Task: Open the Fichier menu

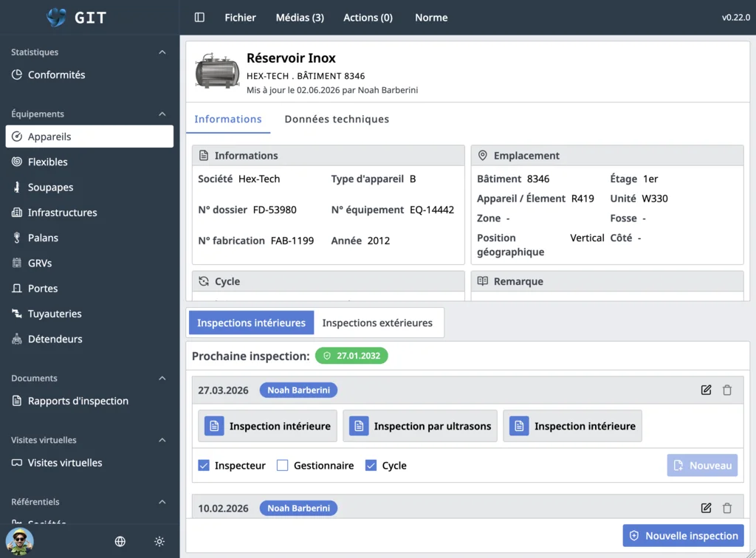Action: pos(240,18)
